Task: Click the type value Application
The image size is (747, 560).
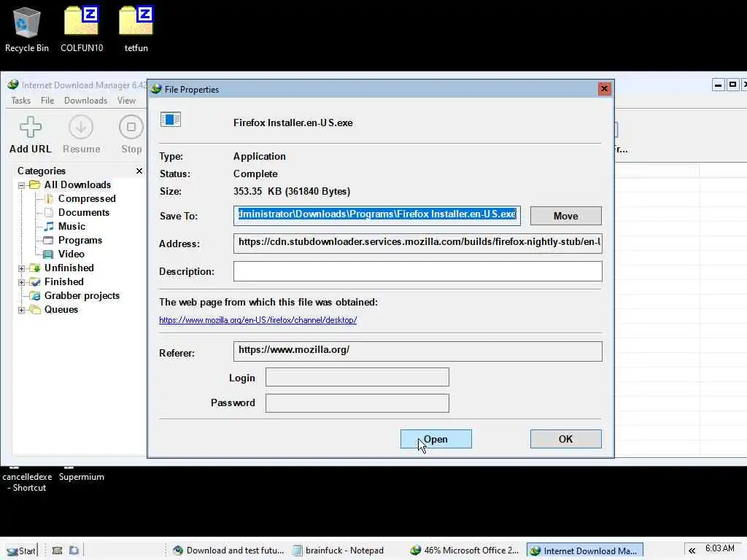Action: (x=259, y=157)
